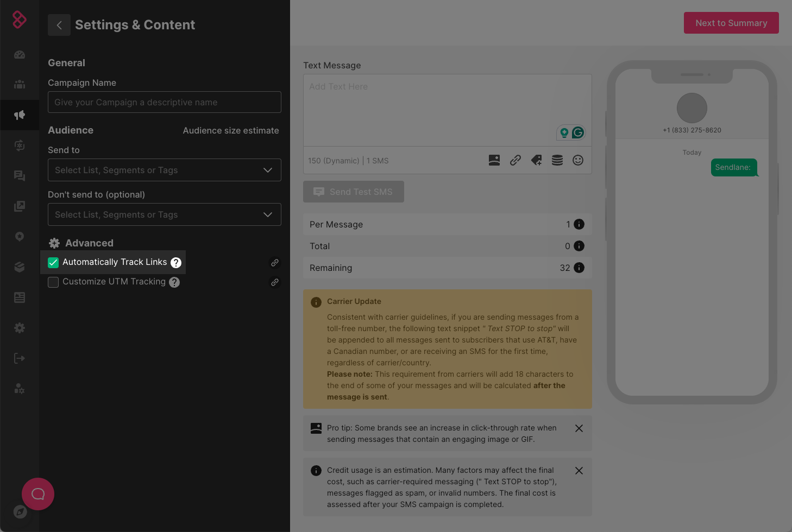This screenshot has width=792, height=532.
Task: Click the Send Test SMS button
Action: coord(354,192)
